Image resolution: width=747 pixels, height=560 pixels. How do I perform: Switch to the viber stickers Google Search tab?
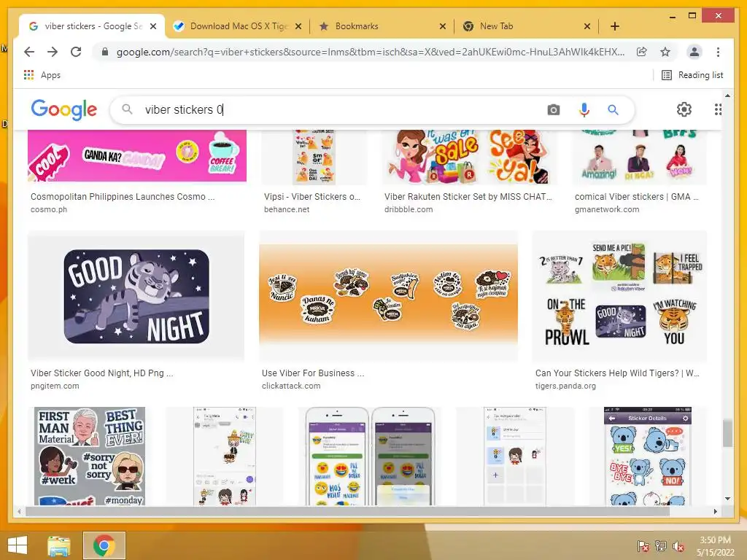click(92, 26)
